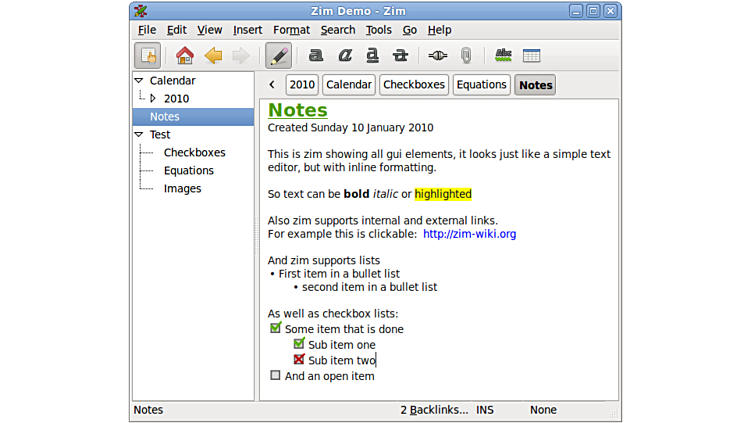The height and width of the screenshot is (423, 752).
Task: Switch to the Checkboxes path tab
Action: pos(414,85)
